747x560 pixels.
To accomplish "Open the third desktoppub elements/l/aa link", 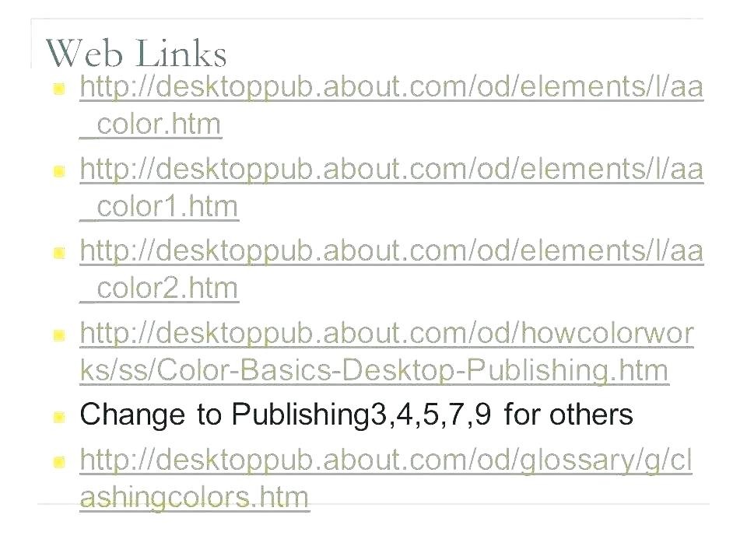I will pos(392,250).
